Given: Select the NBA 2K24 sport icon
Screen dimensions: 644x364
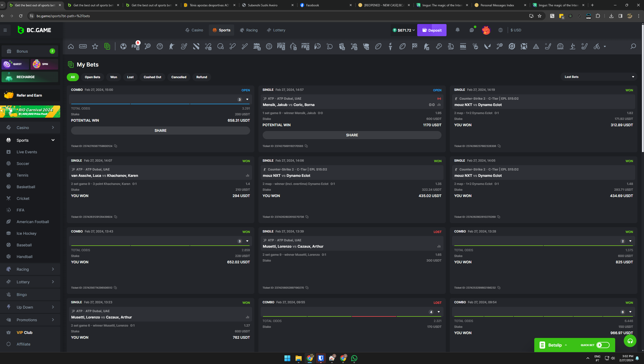Looking at the screenshot, I should click(257, 46).
